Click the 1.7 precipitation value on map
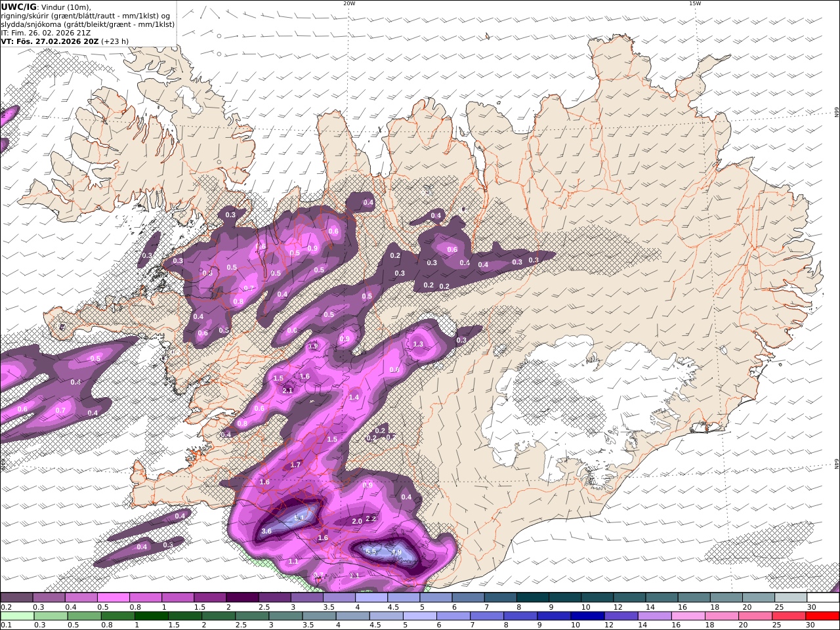840x630 pixels. coord(295,465)
